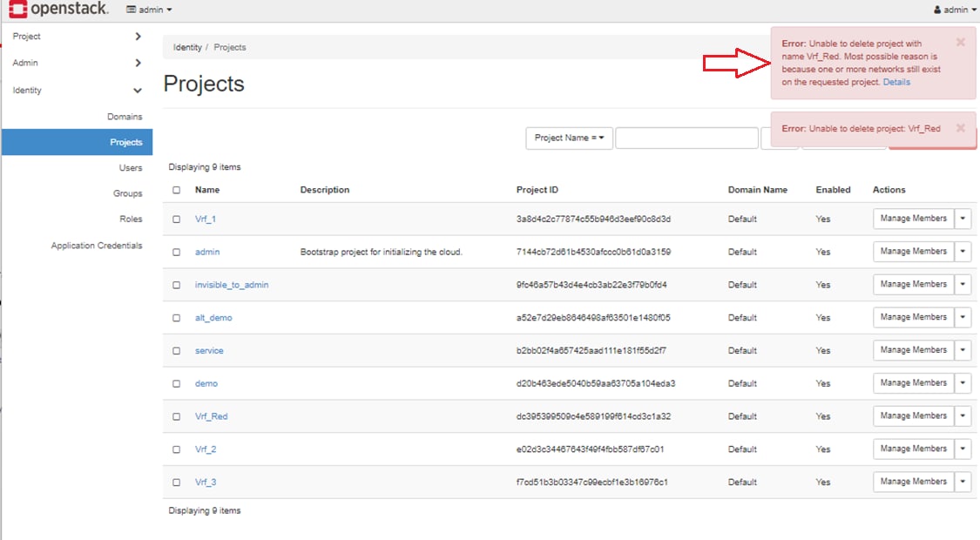Open actions dropdown for Vrf_3 row
This screenshot has width=980, height=540.
(963, 482)
